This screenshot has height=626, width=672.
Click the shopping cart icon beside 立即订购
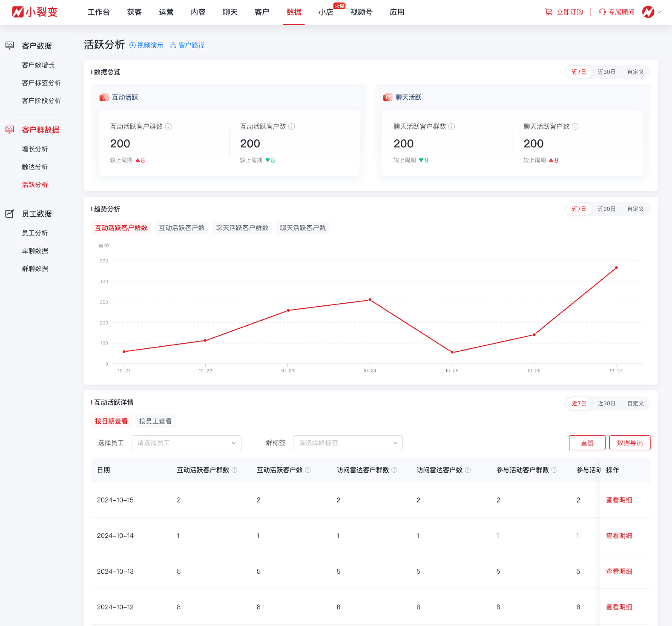pos(549,12)
